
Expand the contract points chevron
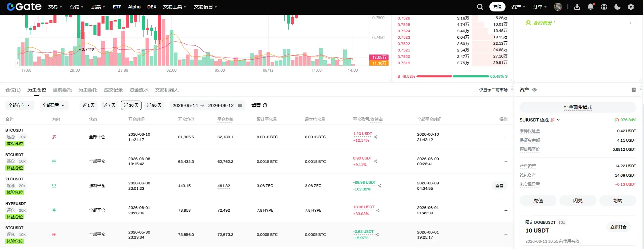(x=631, y=23)
